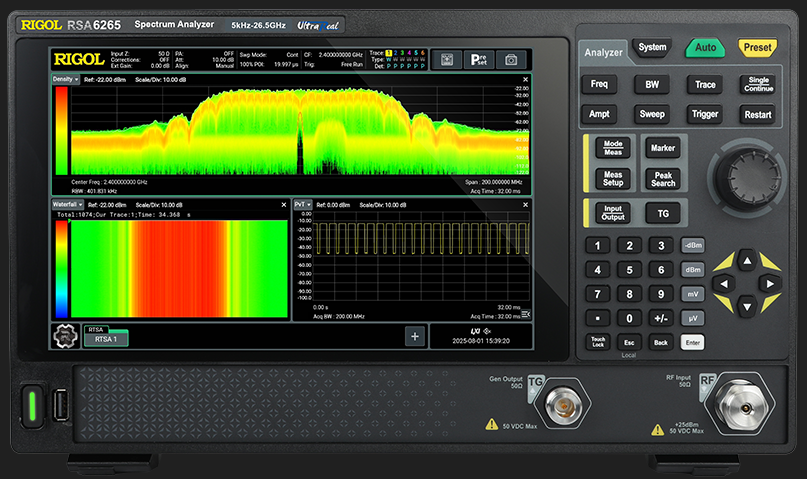The image size is (807, 479).
Task: Push the decimal point key
Action: [x=598, y=318]
